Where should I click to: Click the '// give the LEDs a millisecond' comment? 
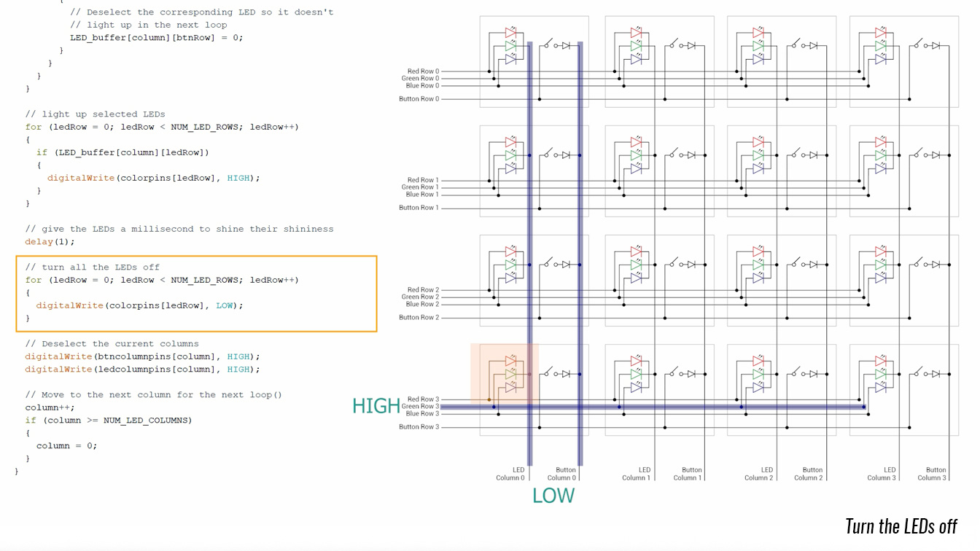tap(179, 229)
